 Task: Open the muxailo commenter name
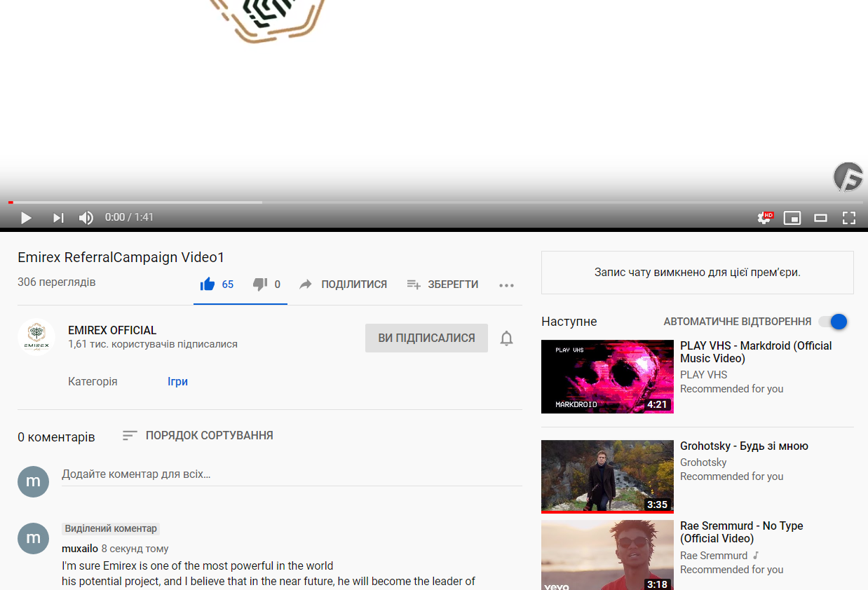click(x=80, y=549)
